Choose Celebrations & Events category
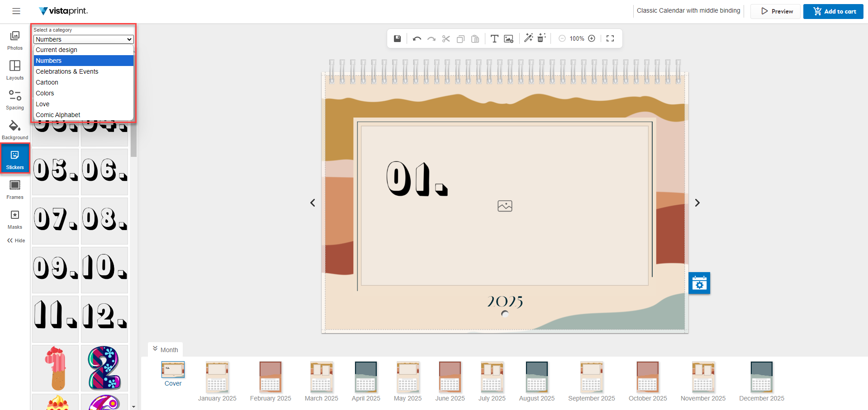This screenshot has height=410, width=868. [x=84, y=71]
